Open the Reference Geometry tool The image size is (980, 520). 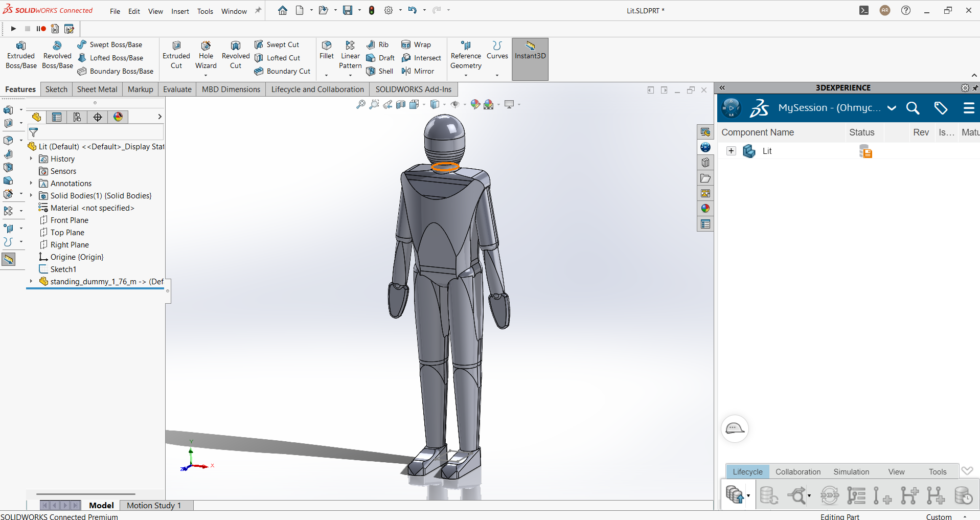(x=465, y=55)
